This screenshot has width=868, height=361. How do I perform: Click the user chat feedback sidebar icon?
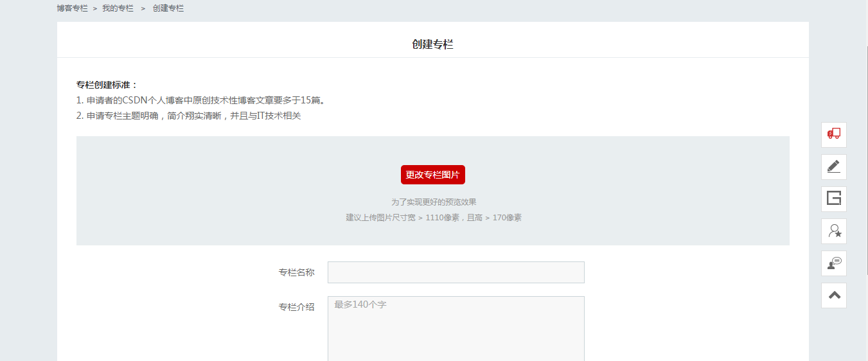click(834, 263)
